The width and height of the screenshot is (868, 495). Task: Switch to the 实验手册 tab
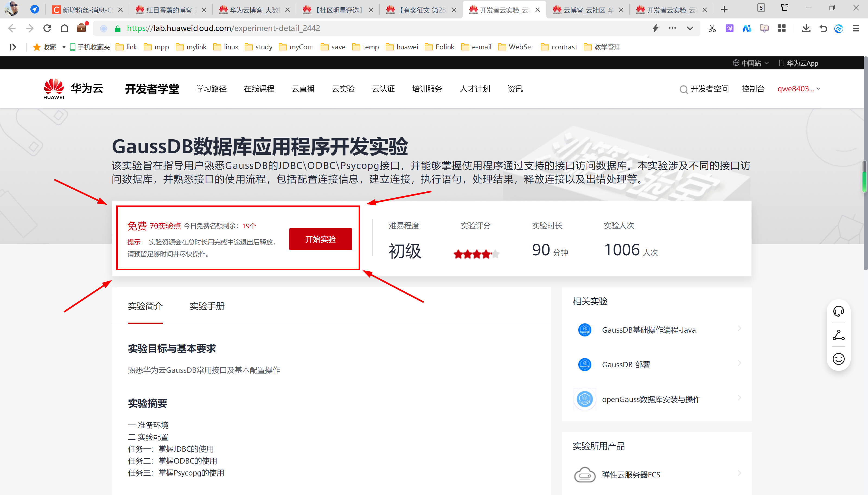coord(207,306)
